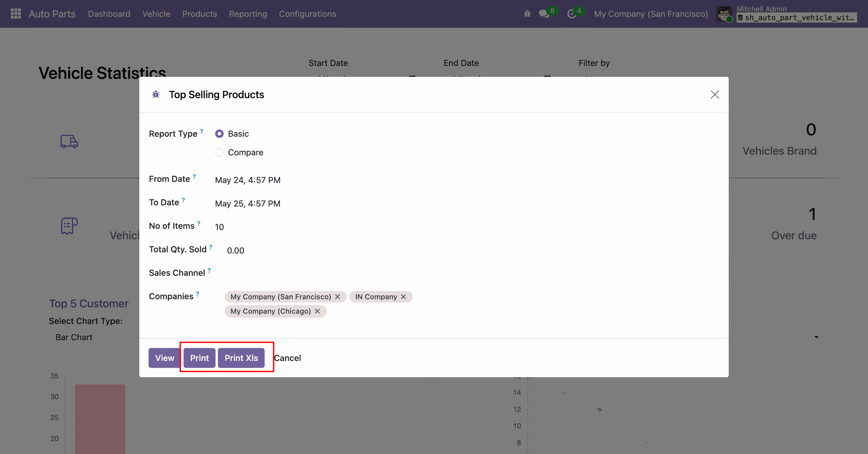Viewport: 868px width, 454px height.
Task: Open the Products menu
Action: tap(200, 14)
